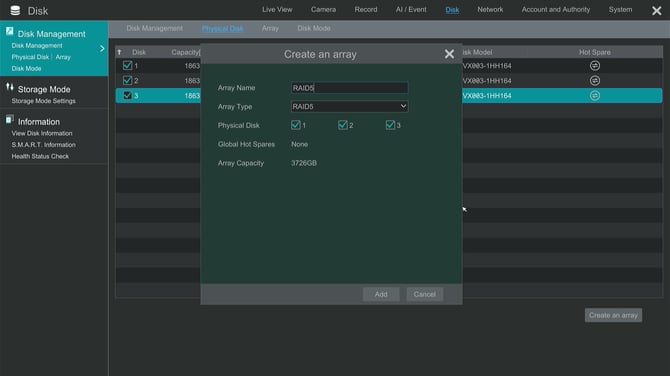Open the System menu
The width and height of the screenshot is (670, 376).
pyautogui.click(x=620, y=9)
